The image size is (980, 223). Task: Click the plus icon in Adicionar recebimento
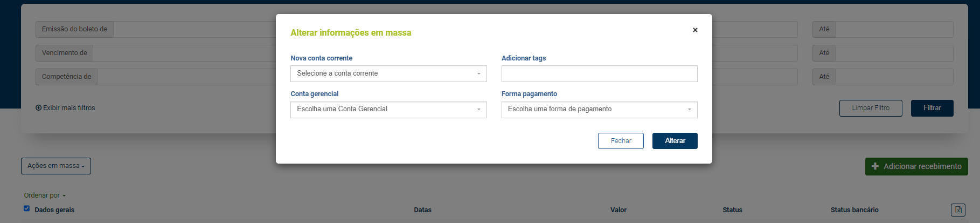pos(875,166)
